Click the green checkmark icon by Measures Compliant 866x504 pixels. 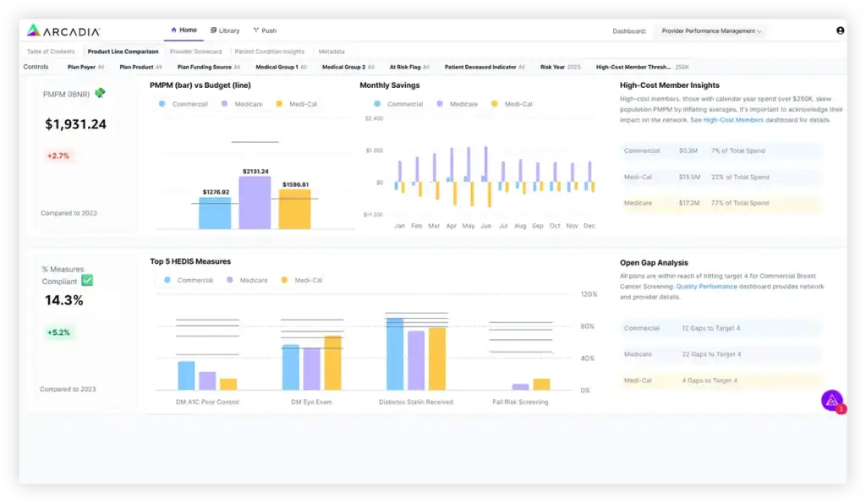[87, 281]
